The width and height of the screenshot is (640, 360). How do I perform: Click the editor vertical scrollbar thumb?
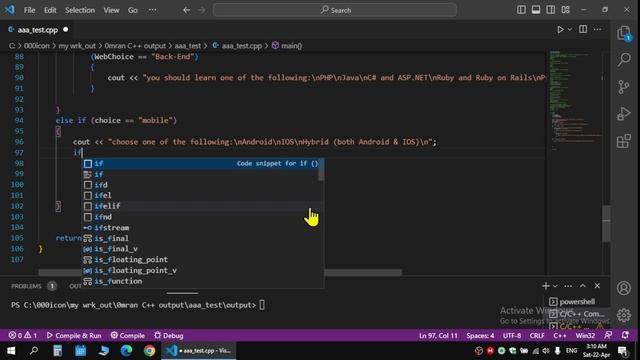click(607, 223)
